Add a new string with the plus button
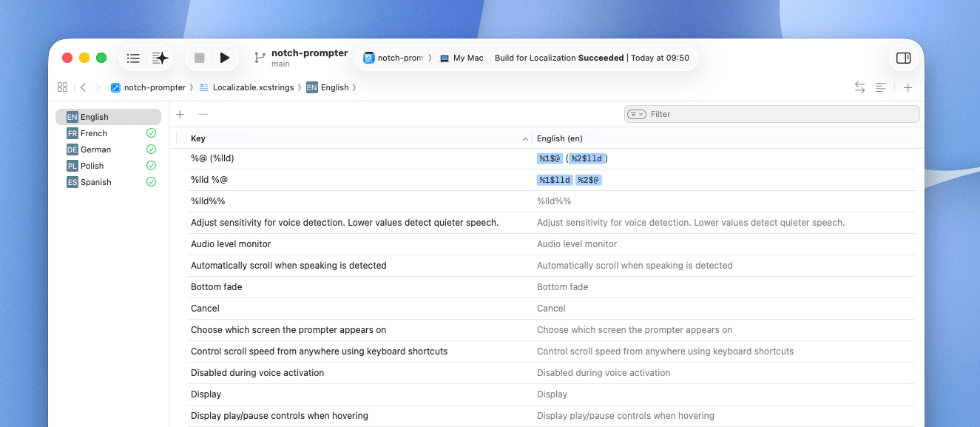980x427 pixels. click(x=180, y=114)
